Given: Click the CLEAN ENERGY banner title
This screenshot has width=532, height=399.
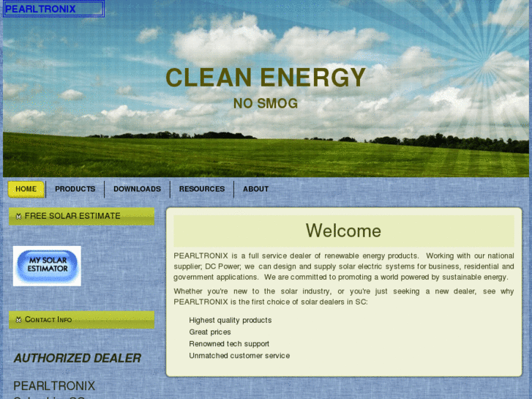Looking at the screenshot, I should [266, 78].
